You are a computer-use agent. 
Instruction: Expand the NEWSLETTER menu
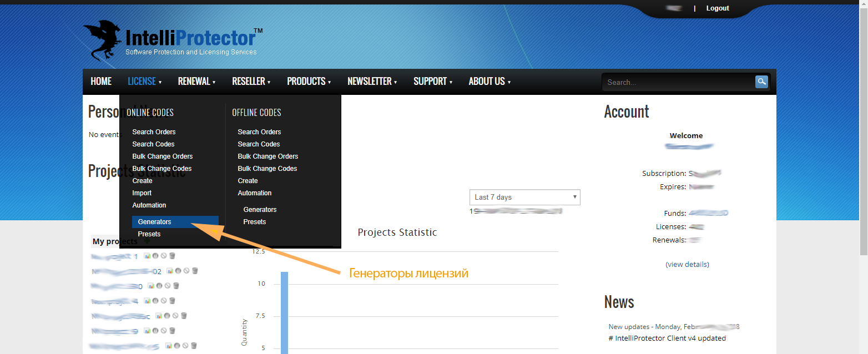372,82
